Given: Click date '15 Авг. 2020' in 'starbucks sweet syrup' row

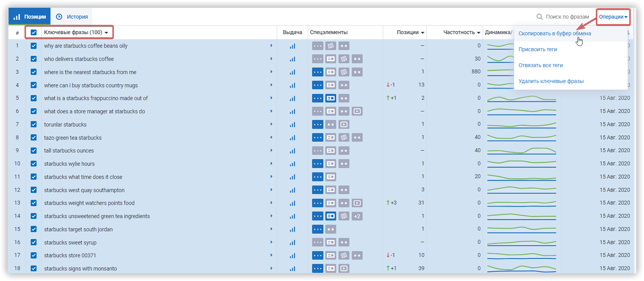Looking at the screenshot, I should pyautogui.click(x=614, y=242).
